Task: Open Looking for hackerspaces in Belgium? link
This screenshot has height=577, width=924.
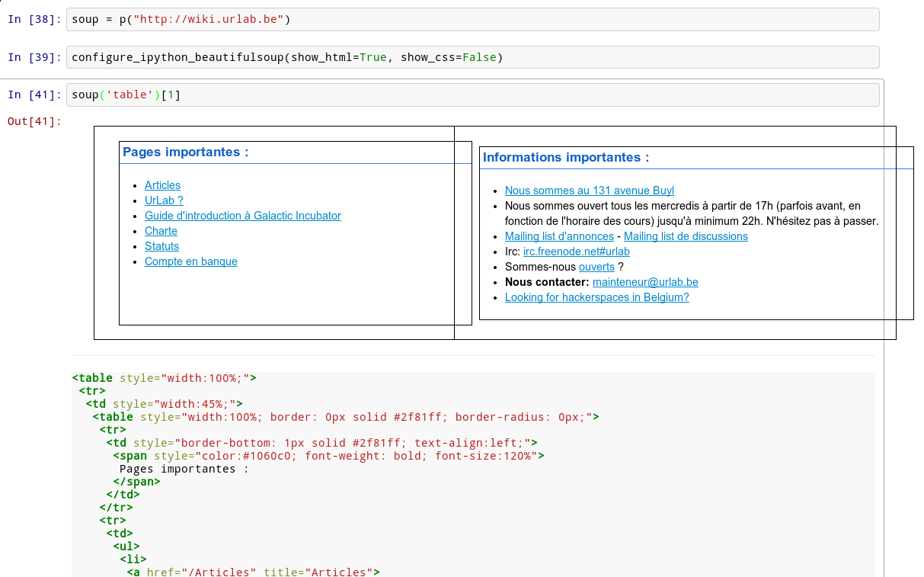Action: point(597,297)
